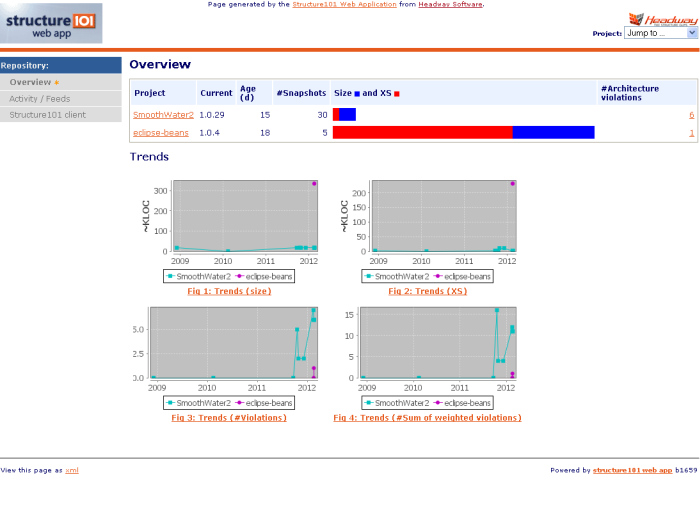Open the structure101 web app footer link
This screenshot has height=508, width=700.
pyautogui.click(x=632, y=470)
